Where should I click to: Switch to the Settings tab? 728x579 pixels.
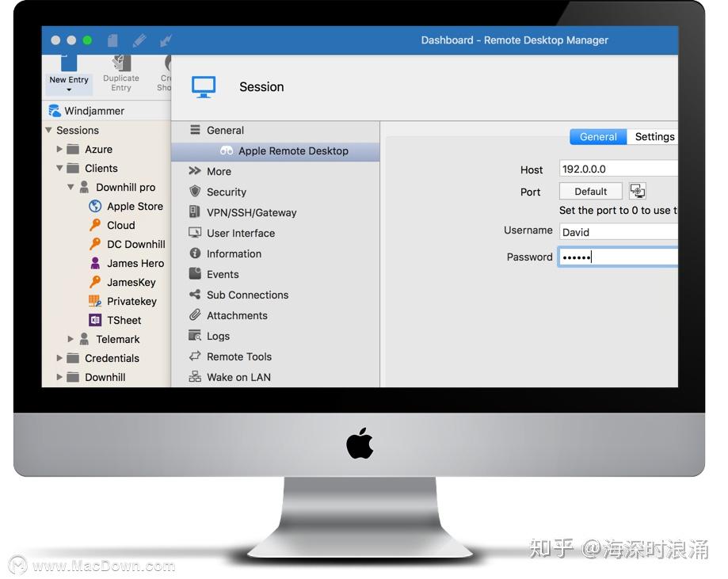point(654,136)
